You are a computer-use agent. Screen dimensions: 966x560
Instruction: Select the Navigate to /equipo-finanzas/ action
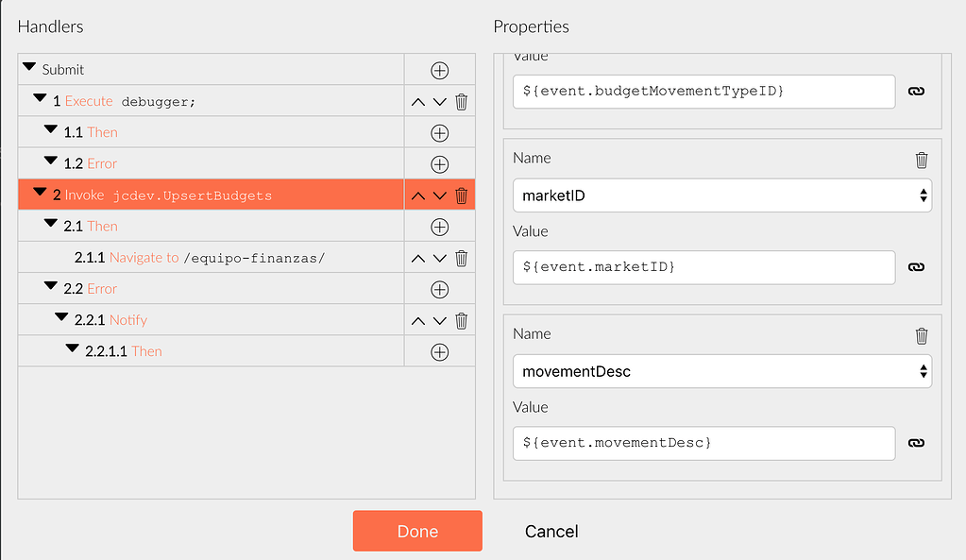(x=198, y=257)
